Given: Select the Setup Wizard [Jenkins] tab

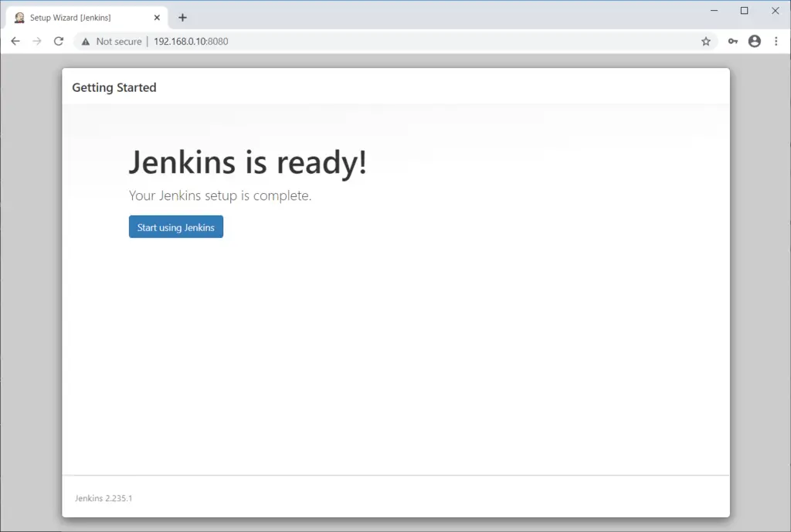Looking at the screenshot, I should pyautogui.click(x=81, y=17).
